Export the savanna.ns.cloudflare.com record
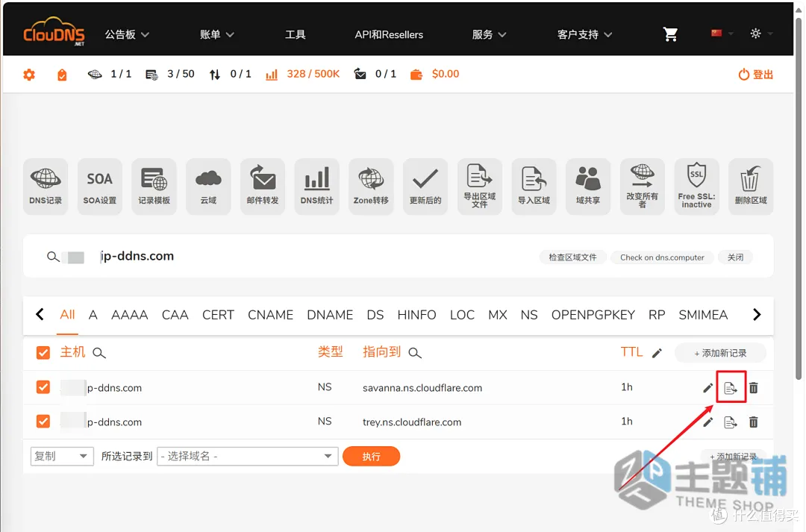Screen dimensions: 806x532 point(731,388)
